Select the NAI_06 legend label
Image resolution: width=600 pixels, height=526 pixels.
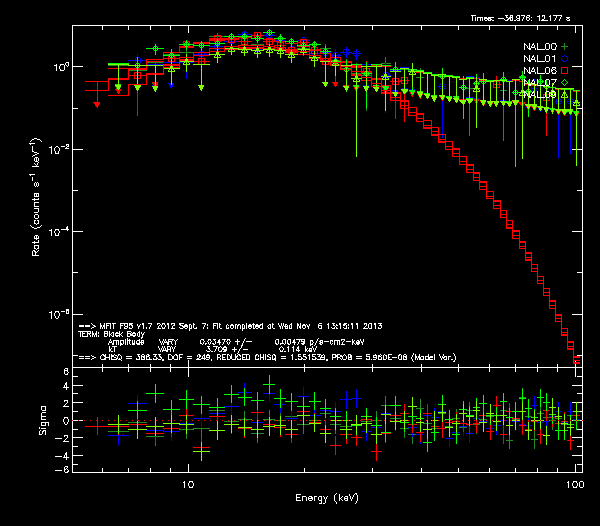coord(539,70)
